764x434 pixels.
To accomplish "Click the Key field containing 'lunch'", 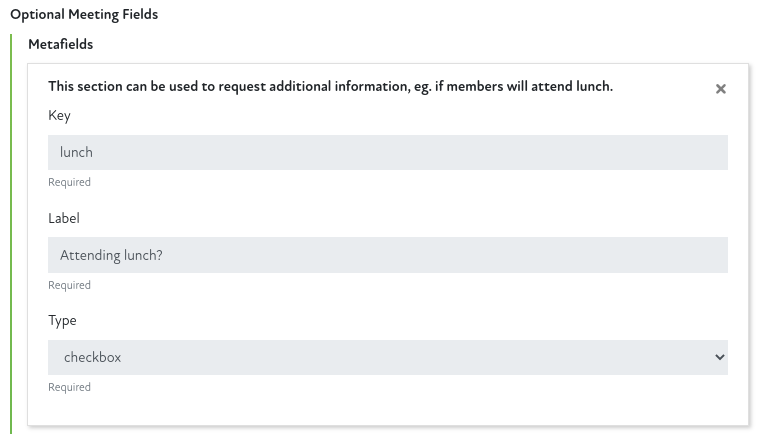I will [x=387, y=152].
